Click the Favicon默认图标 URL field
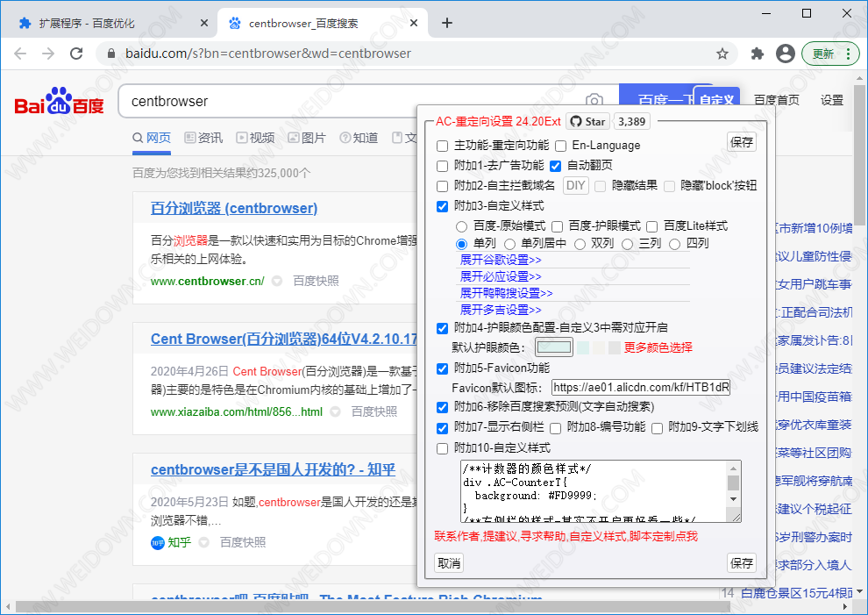Image resolution: width=868 pixels, height=615 pixels. click(x=641, y=387)
